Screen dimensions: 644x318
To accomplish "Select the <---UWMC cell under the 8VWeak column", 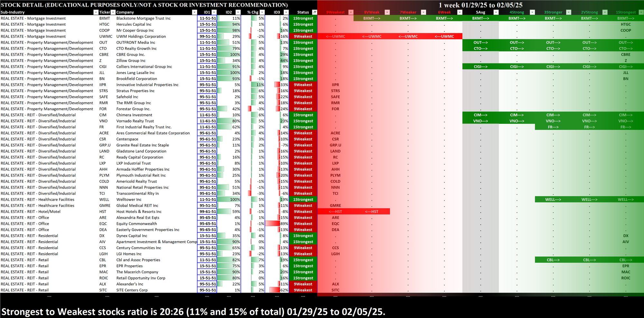I will click(x=372, y=36).
